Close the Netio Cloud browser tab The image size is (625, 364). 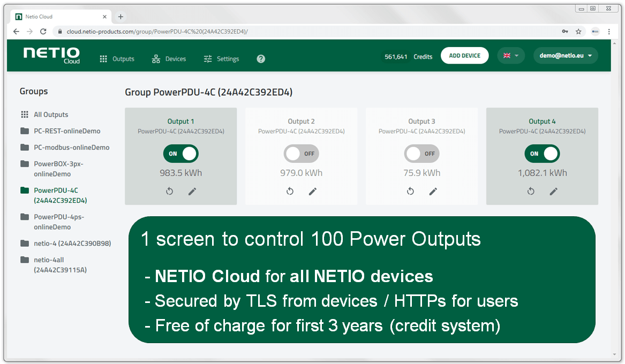click(x=104, y=17)
